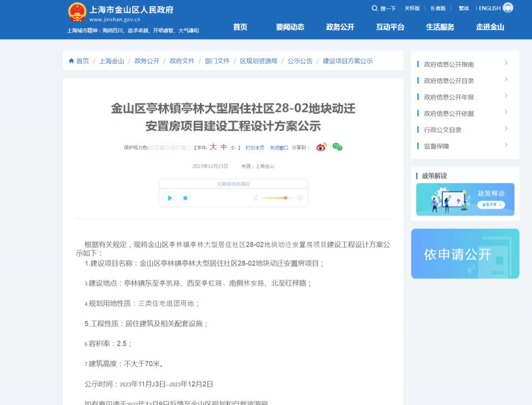
Task: Click the 打印本页 print link
Action: point(255,148)
